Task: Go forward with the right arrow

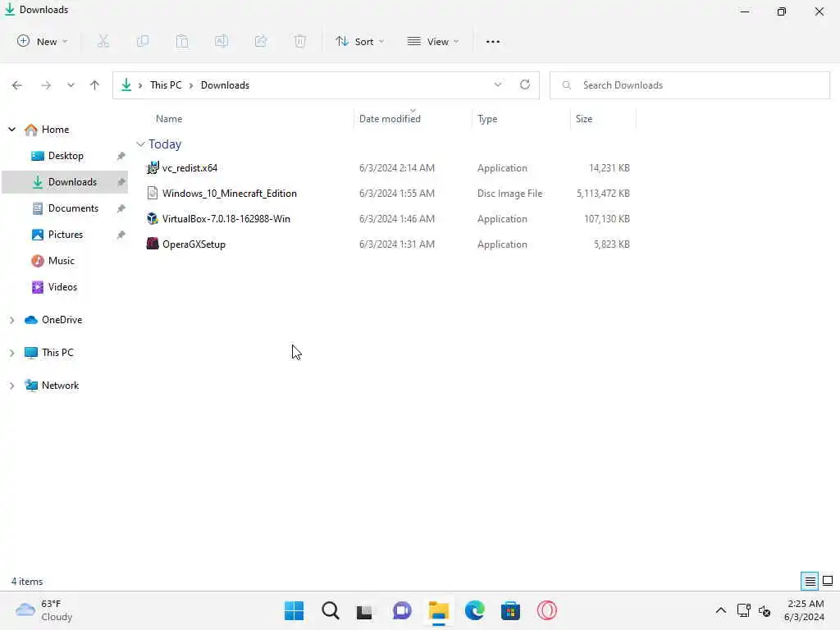Action: point(46,85)
